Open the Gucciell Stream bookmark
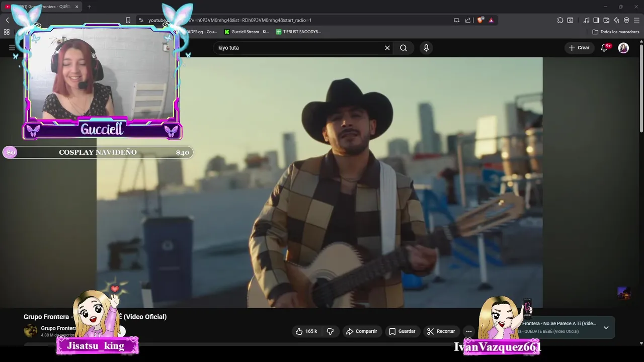Viewport: 644px width, 362px height. [247, 32]
